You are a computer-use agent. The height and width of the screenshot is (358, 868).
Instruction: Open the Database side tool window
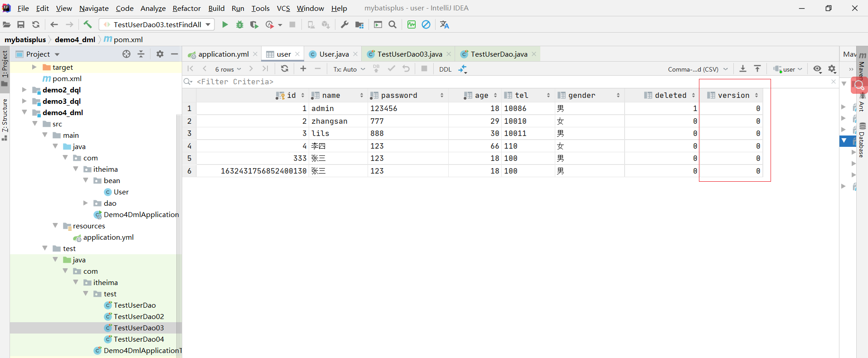pos(862,140)
